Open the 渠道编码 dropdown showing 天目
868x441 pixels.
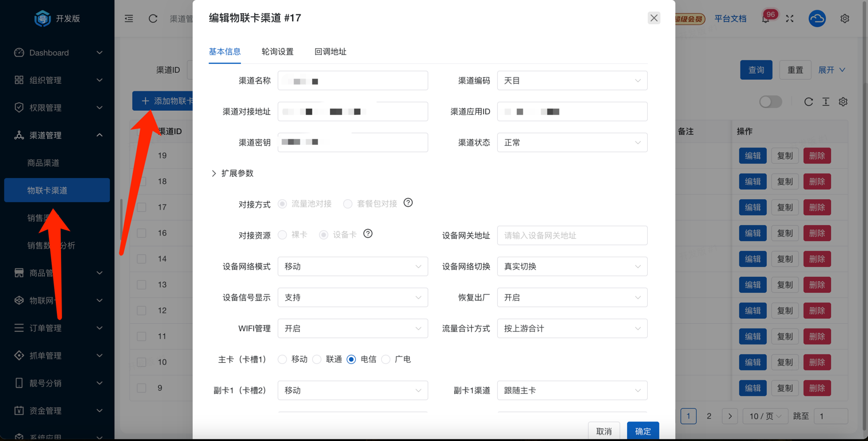[572, 81]
